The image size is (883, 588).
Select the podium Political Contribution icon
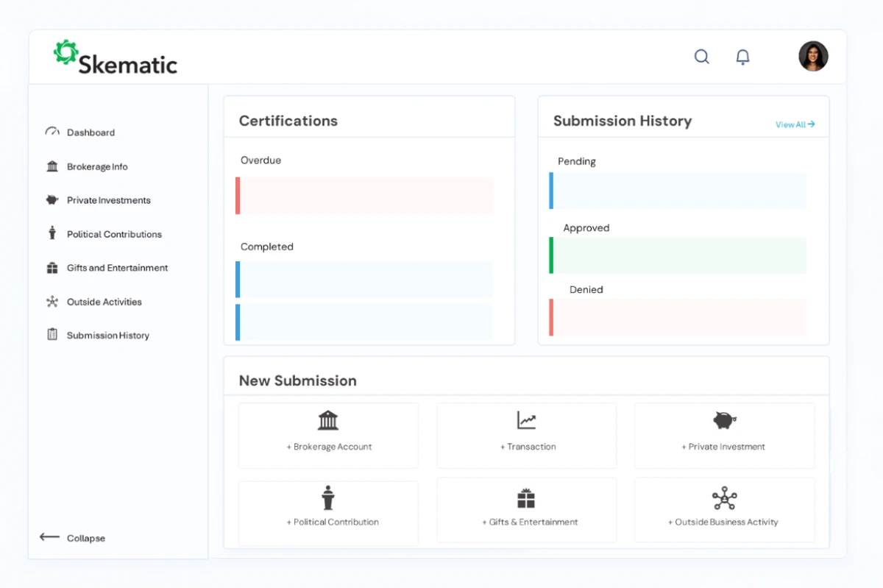coord(328,498)
